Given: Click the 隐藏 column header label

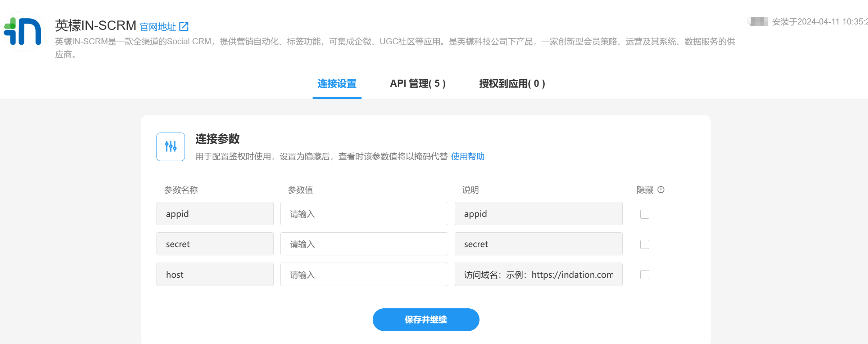Looking at the screenshot, I should 645,190.
